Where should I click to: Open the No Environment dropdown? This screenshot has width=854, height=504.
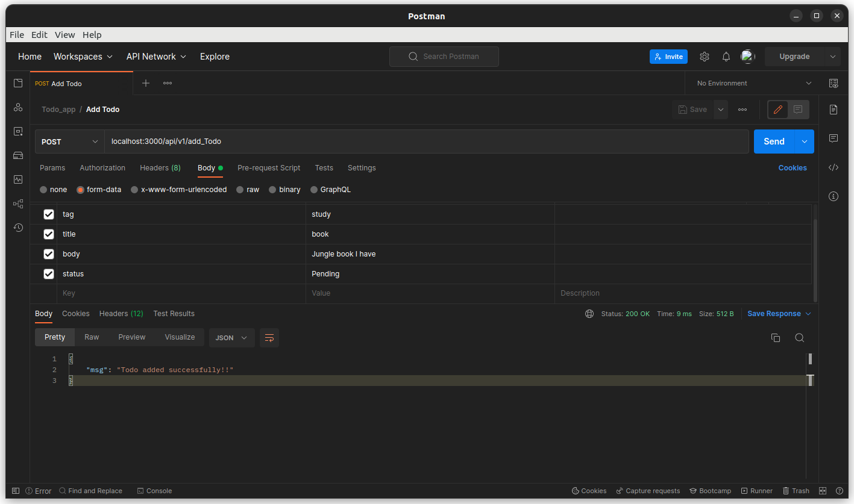pyautogui.click(x=753, y=83)
